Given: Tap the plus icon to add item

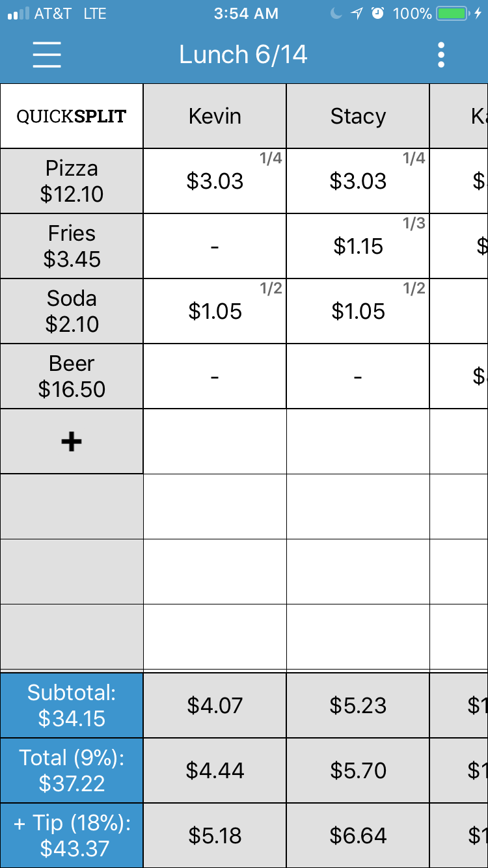Looking at the screenshot, I should 72,442.
